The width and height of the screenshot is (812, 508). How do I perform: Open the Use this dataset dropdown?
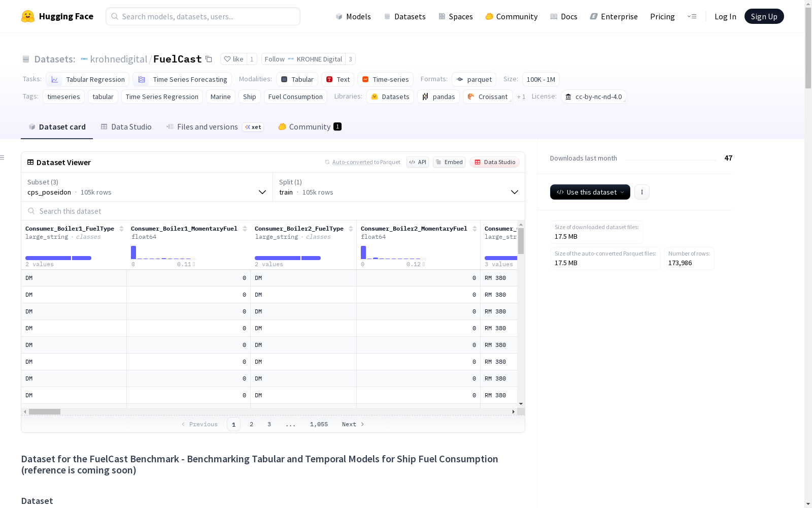tap(590, 192)
